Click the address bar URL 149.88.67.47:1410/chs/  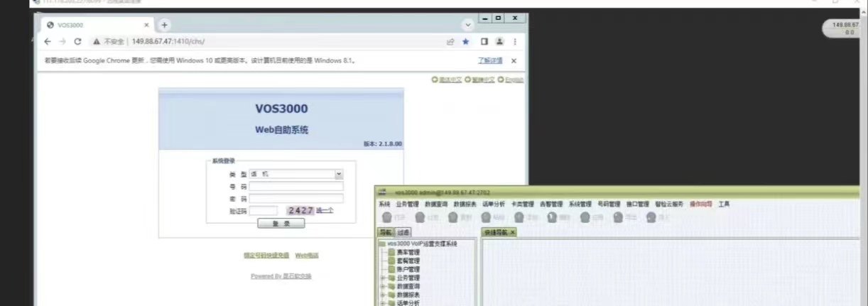click(x=168, y=41)
